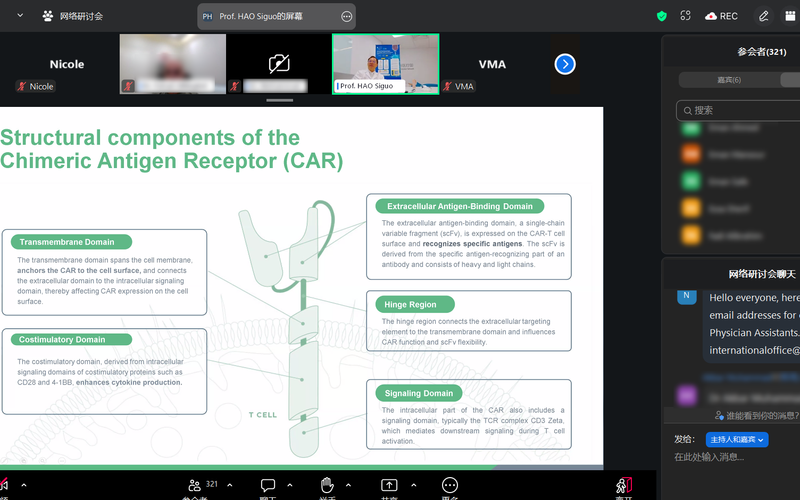Image resolution: width=800 pixels, height=500 pixels.
Task: Click the PH badge on screen share tab
Action: 207,16
